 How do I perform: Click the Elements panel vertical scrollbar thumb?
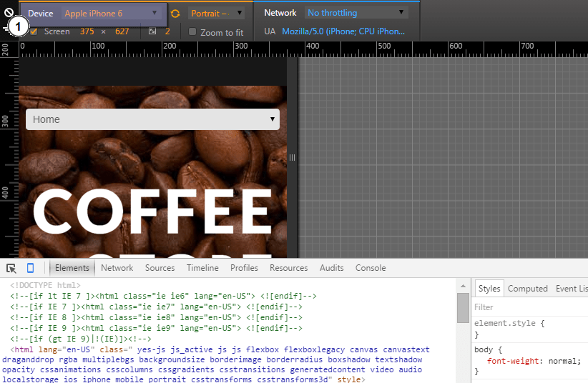point(463,307)
